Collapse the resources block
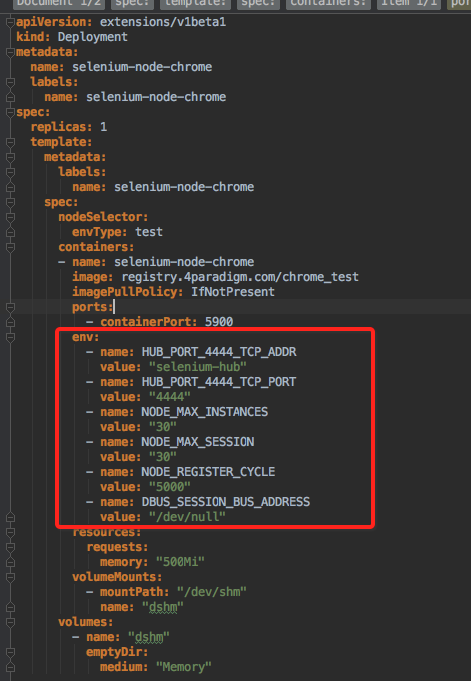 click(10, 532)
